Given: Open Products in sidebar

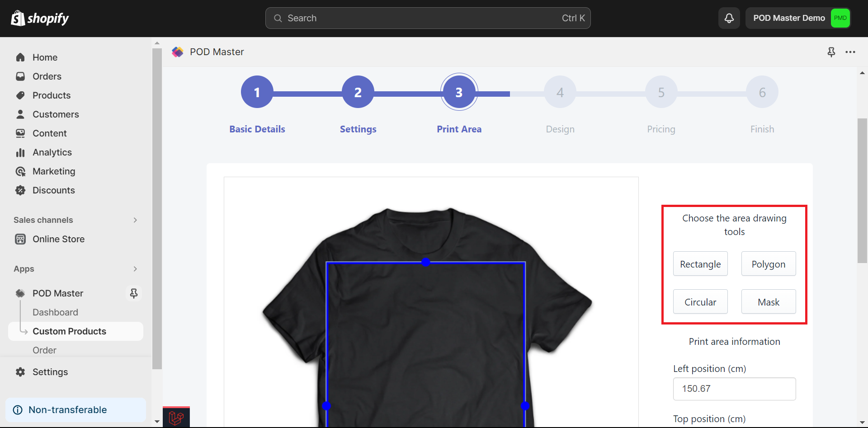Looking at the screenshot, I should (52, 95).
